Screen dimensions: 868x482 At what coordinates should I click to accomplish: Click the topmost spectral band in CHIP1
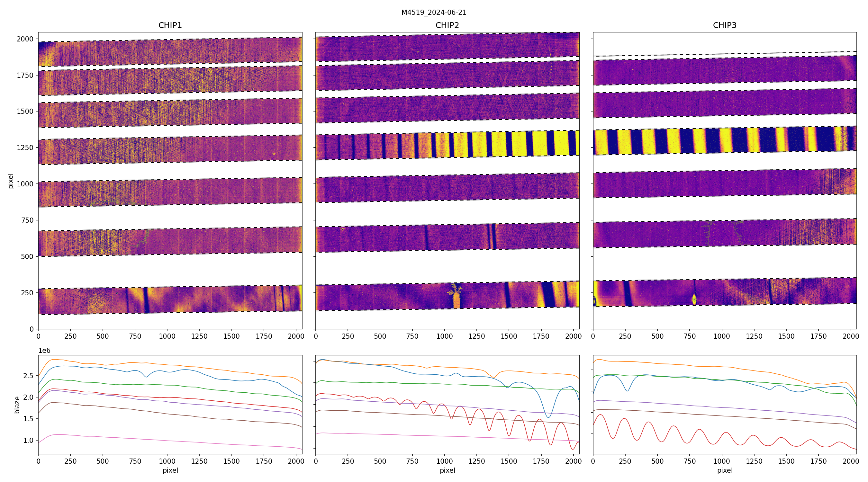point(170,51)
